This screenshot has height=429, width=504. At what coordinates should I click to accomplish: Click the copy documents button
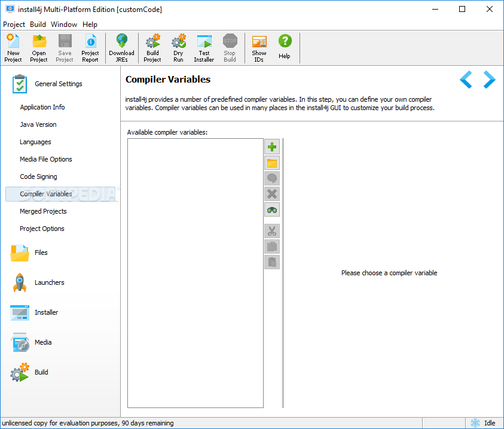272,247
